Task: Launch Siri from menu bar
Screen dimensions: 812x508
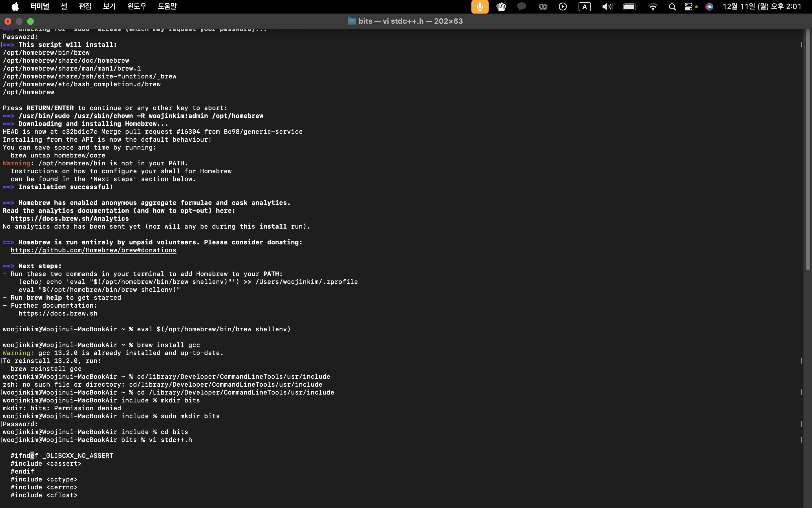Action: click(x=709, y=7)
